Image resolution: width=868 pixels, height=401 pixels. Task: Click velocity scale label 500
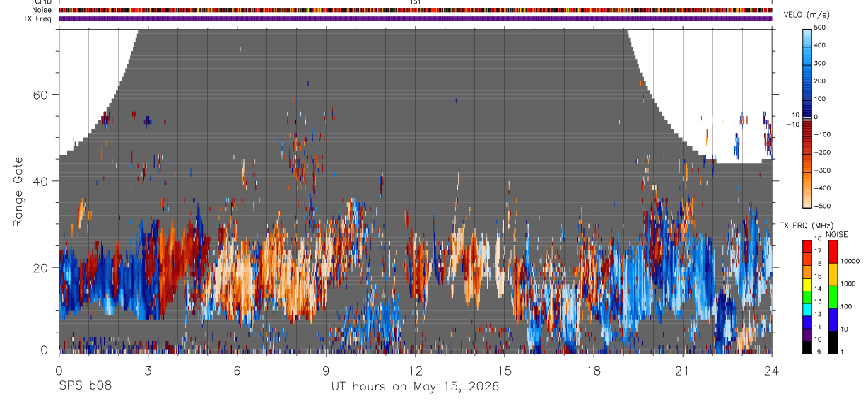point(820,28)
